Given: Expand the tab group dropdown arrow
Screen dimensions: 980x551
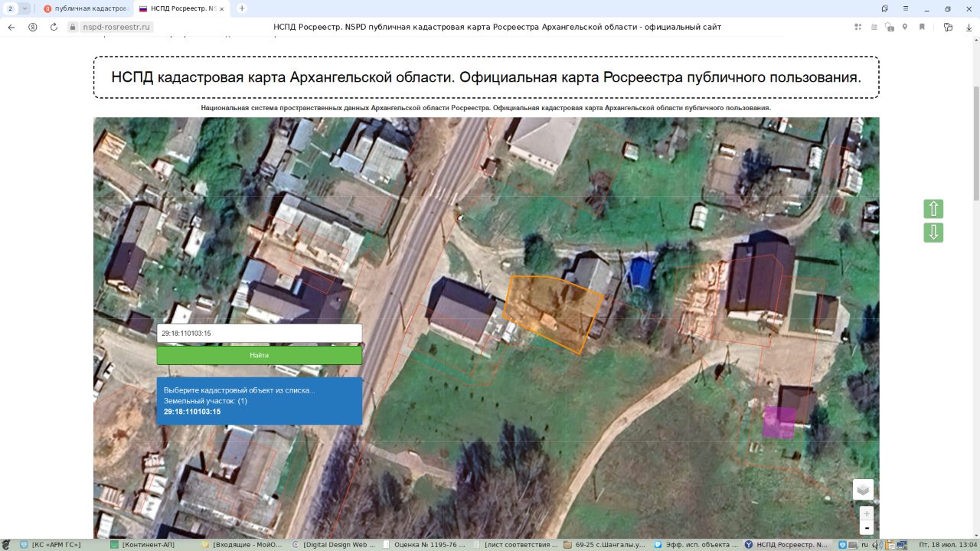Looking at the screenshot, I should point(24,8).
